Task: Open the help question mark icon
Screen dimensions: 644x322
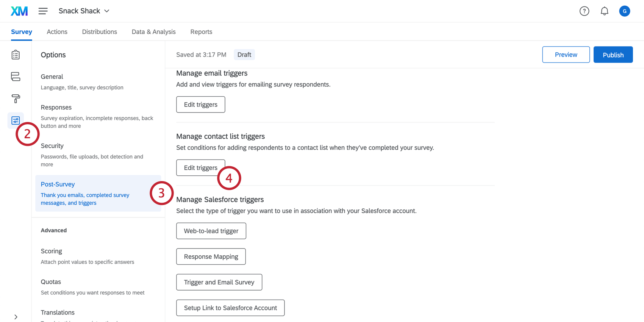Action: (x=584, y=11)
